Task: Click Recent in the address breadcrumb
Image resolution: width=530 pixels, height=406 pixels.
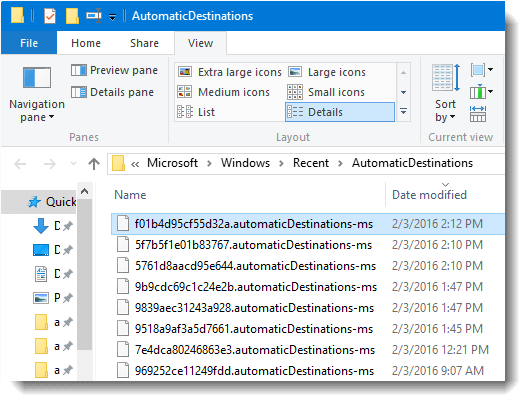Action: 311,163
